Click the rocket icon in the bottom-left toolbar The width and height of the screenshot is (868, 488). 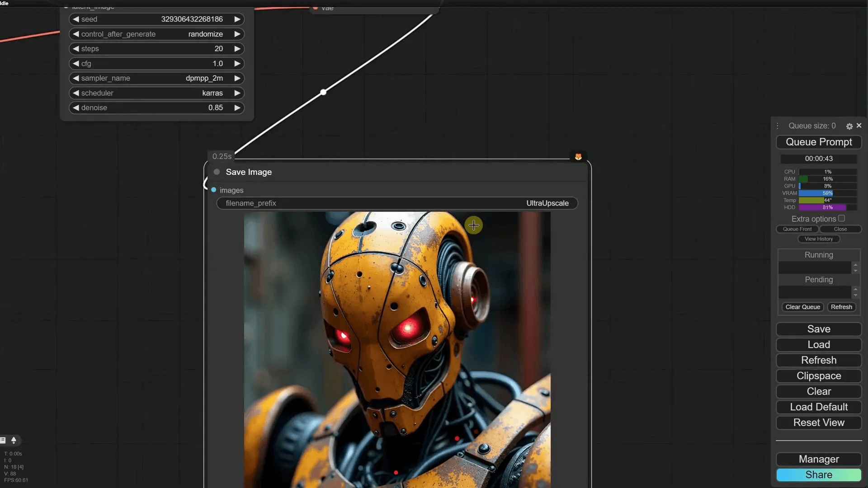coord(13,440)
